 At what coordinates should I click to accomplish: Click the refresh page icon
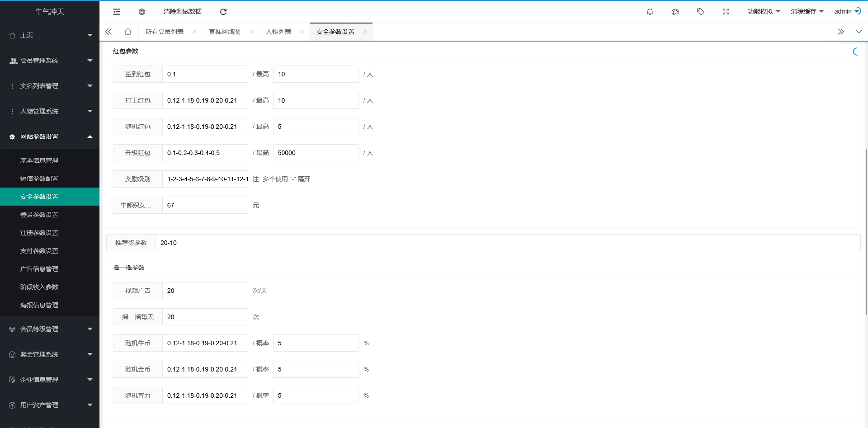pyautogui.click(x=223, y=12)
